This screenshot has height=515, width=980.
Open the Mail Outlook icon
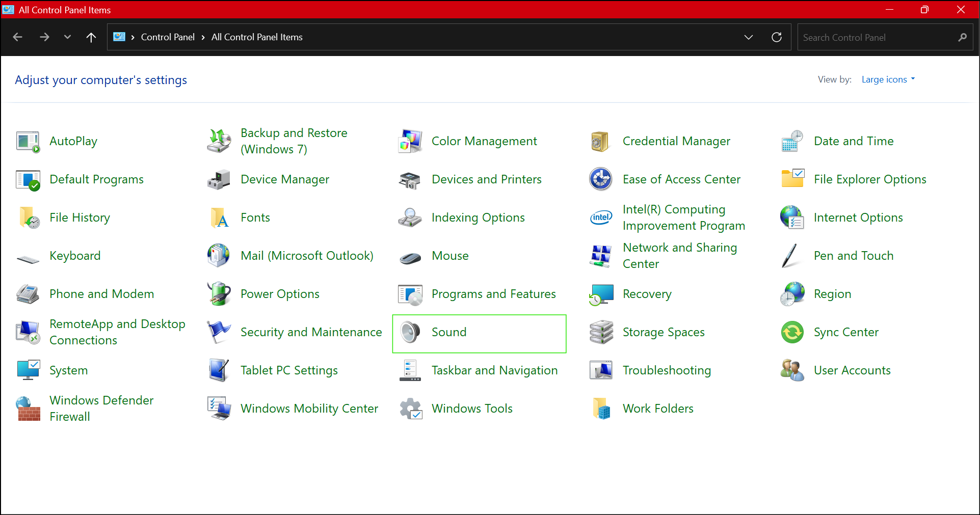tap(219, 256)
